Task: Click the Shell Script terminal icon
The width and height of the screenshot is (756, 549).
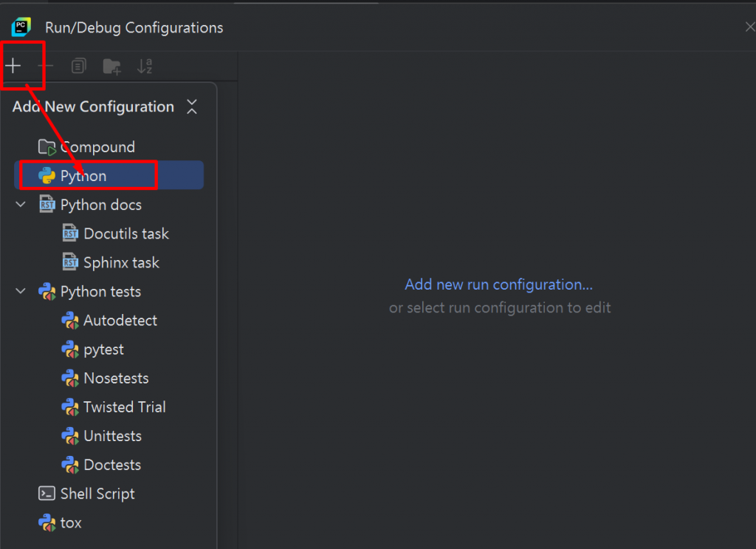Action: point(47,494)
